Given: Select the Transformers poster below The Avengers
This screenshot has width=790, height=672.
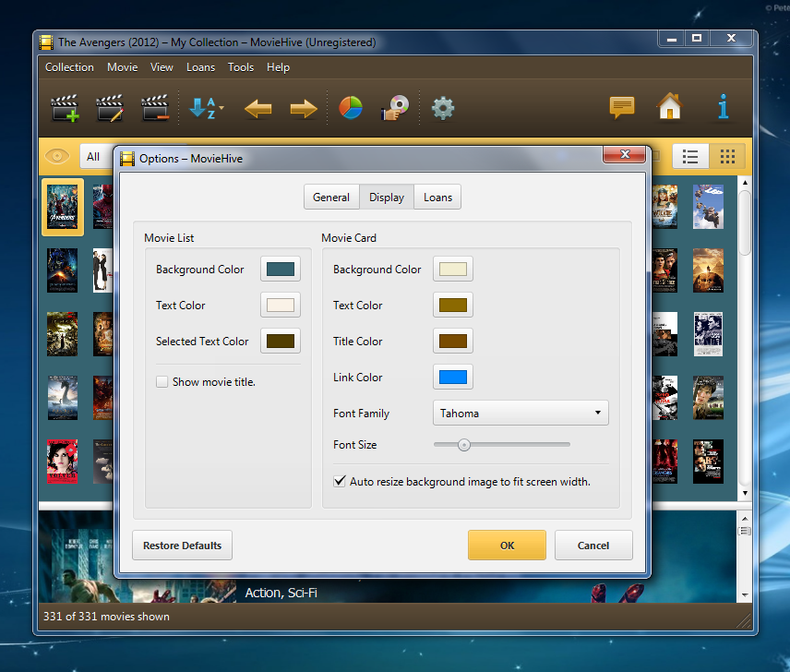Looking at the screenshot, I should pos(63,270).
